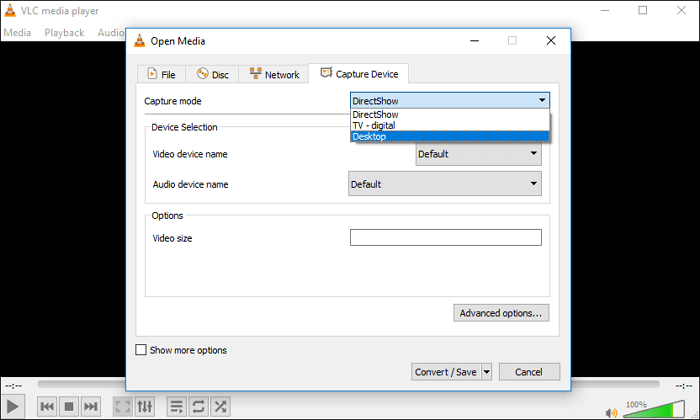Click the Stop playback button
This screenshot has width=700, height=420.
(x=69, y=406)
